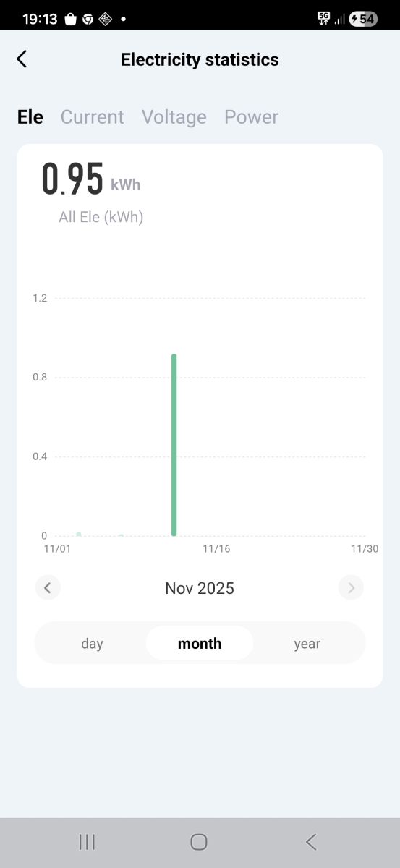This screenshot has height=868, width=400.
Task: Switch to the Ele tab
Action: coord(30,117)
